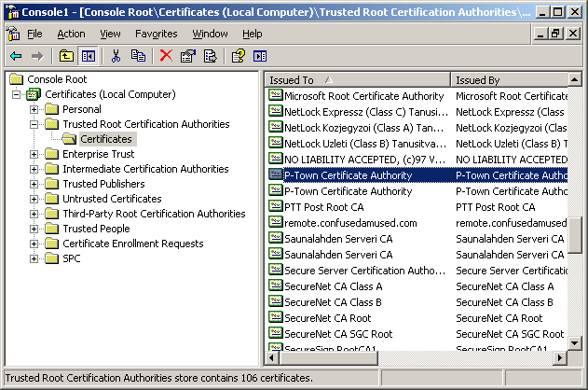
Task: Click the Copy toolbar icon
Action: coord(138,56)
